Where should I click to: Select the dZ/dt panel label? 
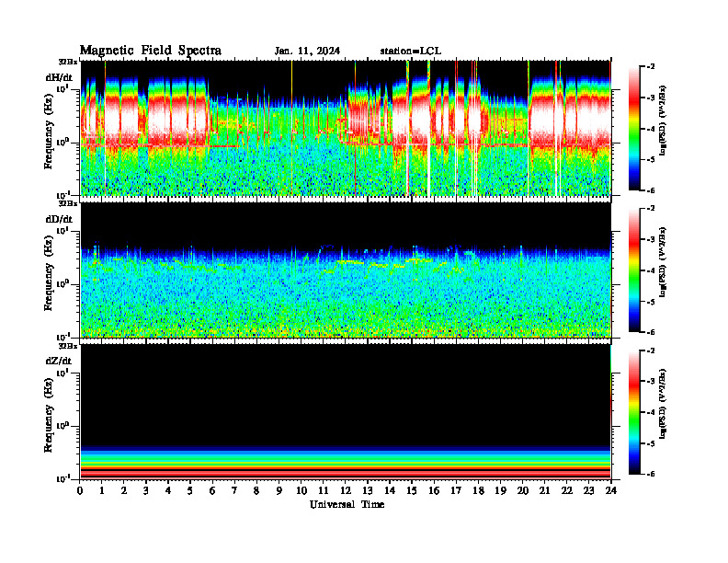pyautogui.click(x=59, y=361)
